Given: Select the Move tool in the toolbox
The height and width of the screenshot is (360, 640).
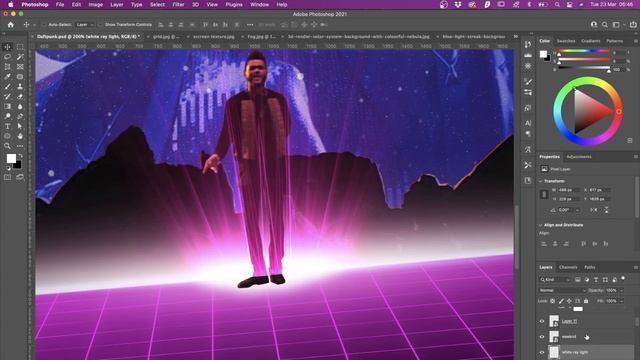Looking at the screenshot, I should point(7,47).
